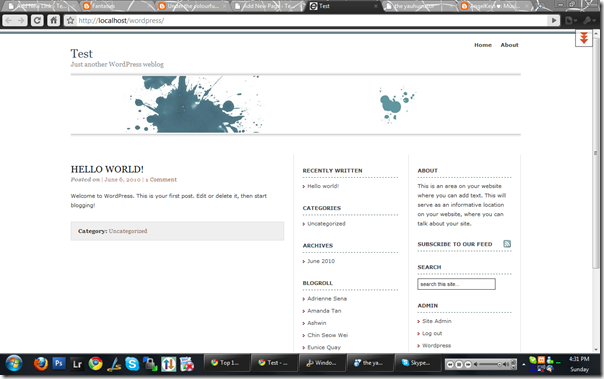This screenshot has height=379, width=604.
Task: Open the Uncategorized category link in post footer
Action: click(128, 231)
